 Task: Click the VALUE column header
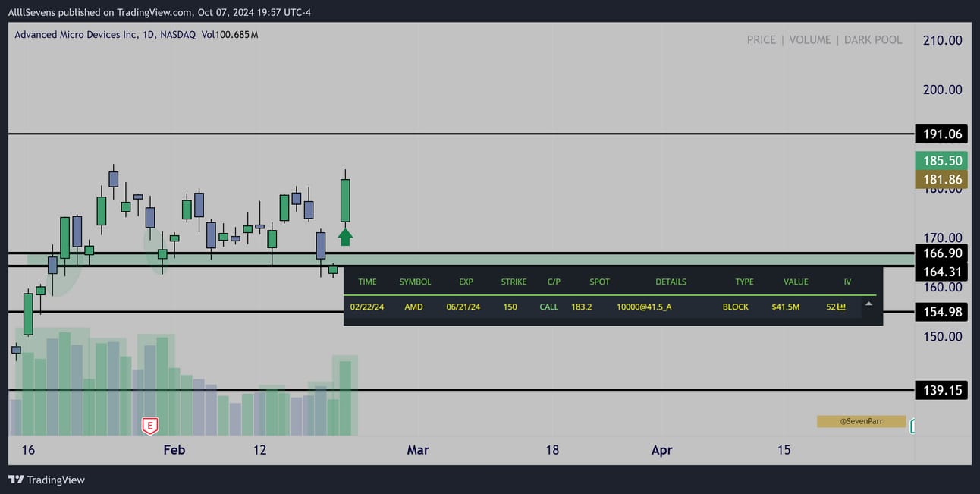796,282
